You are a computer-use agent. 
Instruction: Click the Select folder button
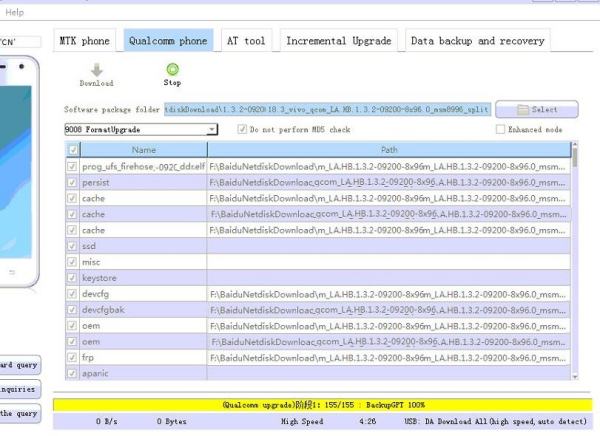[536, 109]
